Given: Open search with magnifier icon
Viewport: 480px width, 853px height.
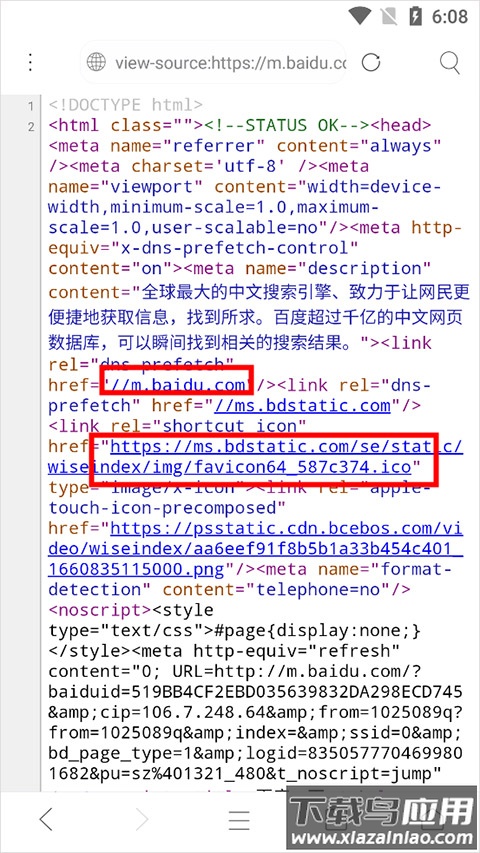Looking at the screenshot, I should point(450,63).
